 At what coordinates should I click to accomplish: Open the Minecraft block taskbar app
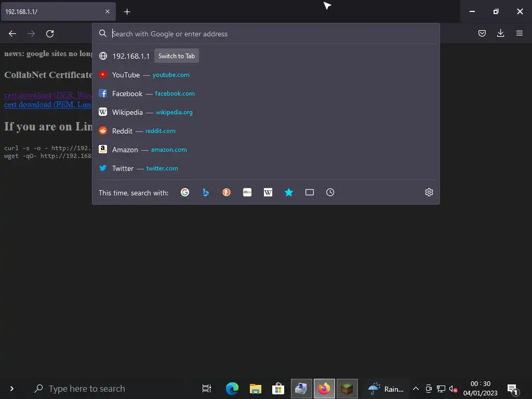click(347, 389)
